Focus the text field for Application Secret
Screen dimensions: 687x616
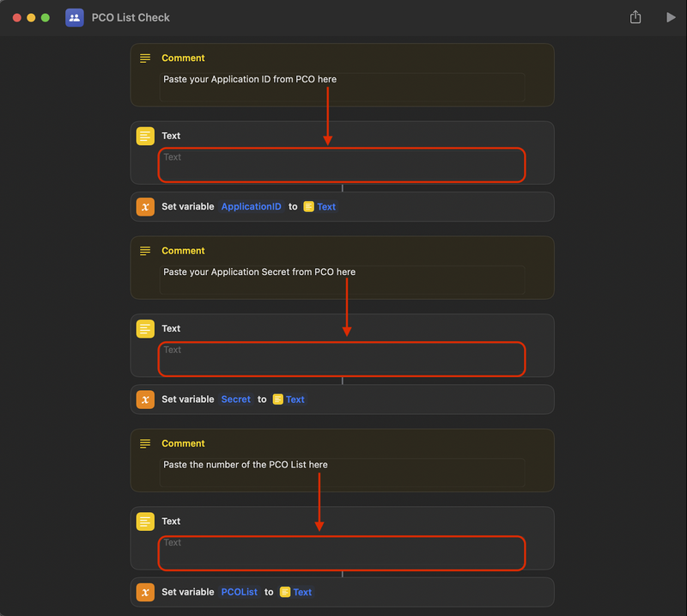pyautogui.click(x=342, y=358)
